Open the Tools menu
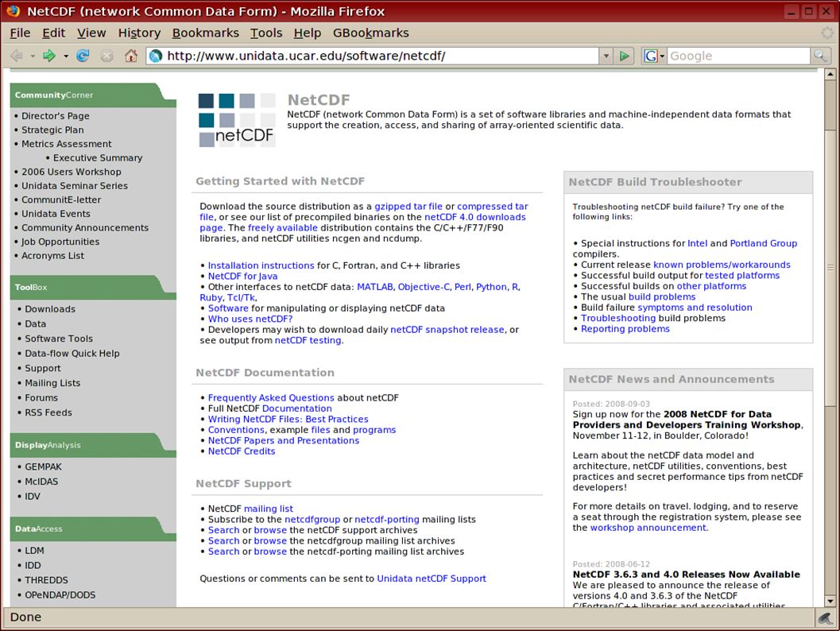 pyautogui.click(x=266, y=33)
